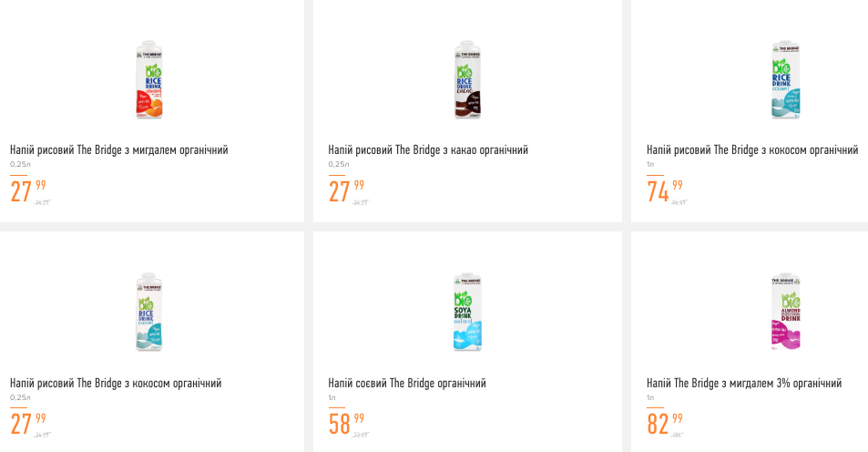Open 'Напій соєвий The Bridge органічний' link

tap(407, 383)
